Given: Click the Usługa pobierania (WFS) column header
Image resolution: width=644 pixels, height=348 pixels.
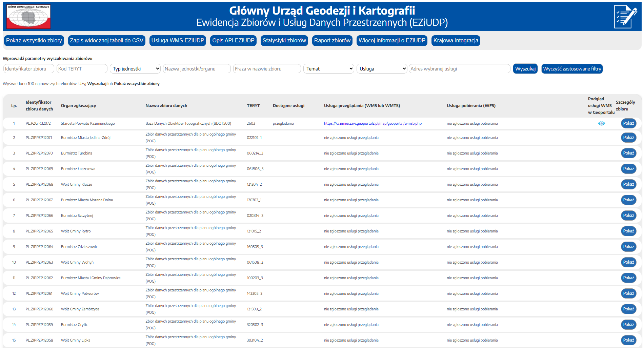Looking at the screenshot, I should [x=471, y=106].
